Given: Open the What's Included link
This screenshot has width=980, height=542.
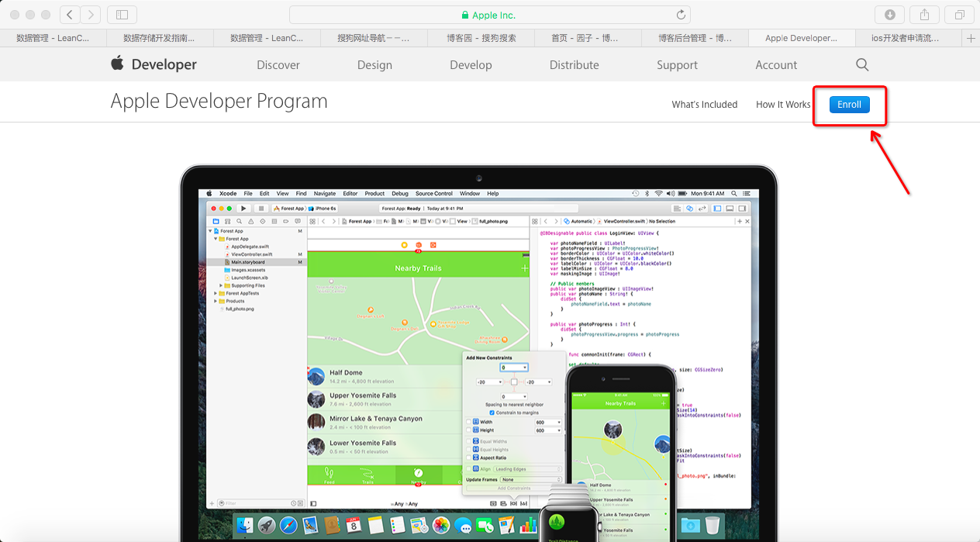Looking at the screenshot, I should [705, 105].
